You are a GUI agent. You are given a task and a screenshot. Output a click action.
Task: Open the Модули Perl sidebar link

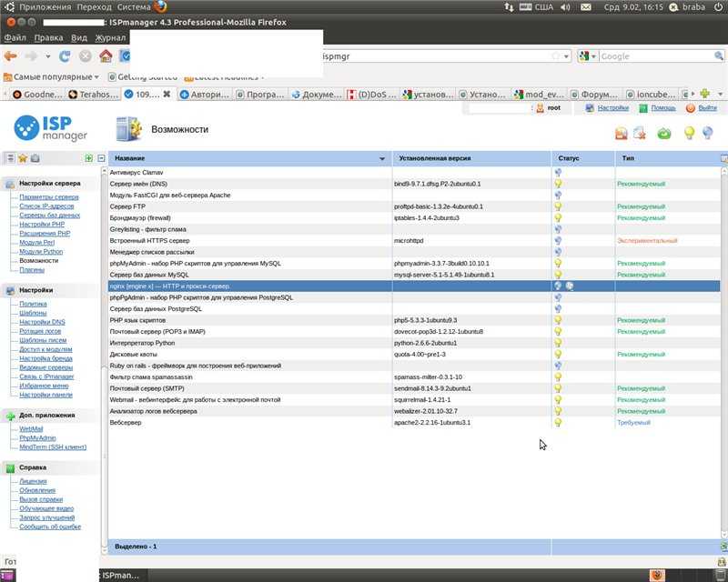pyautogui.click(x=36, y=242)
